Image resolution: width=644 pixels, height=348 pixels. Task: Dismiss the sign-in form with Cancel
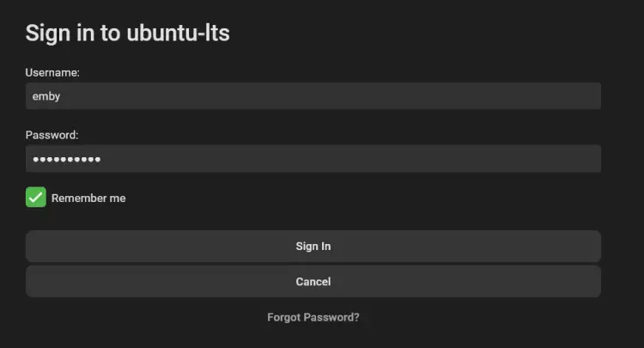click(x=313, y=281)
